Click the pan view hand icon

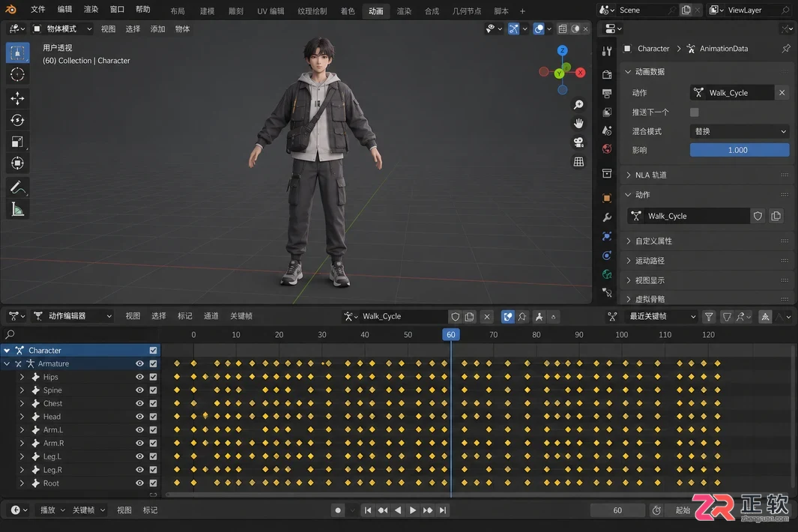click(x=578, y=123)
